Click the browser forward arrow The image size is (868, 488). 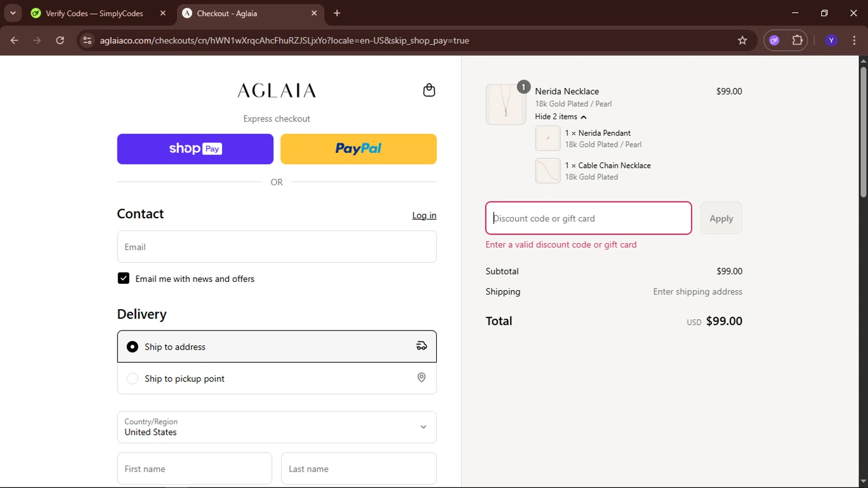click(37, 41)
